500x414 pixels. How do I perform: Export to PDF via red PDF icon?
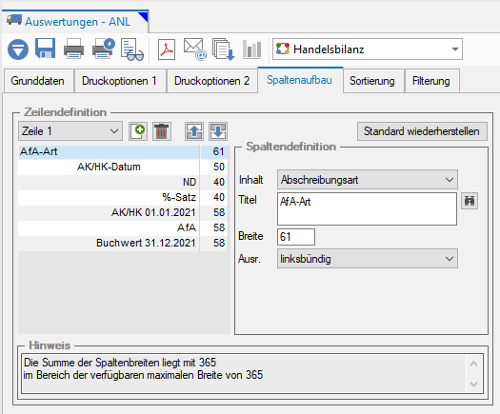click(166, 49)
